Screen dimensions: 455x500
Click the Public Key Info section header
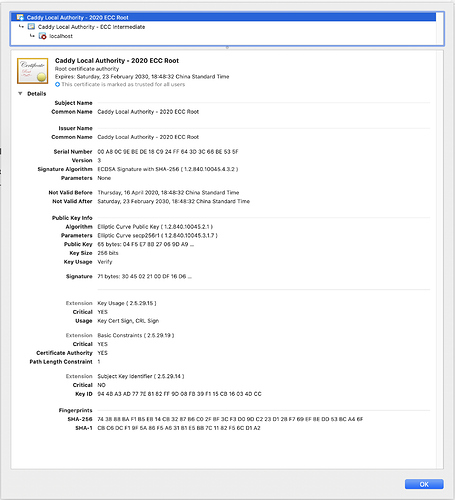tap(72, 218)
